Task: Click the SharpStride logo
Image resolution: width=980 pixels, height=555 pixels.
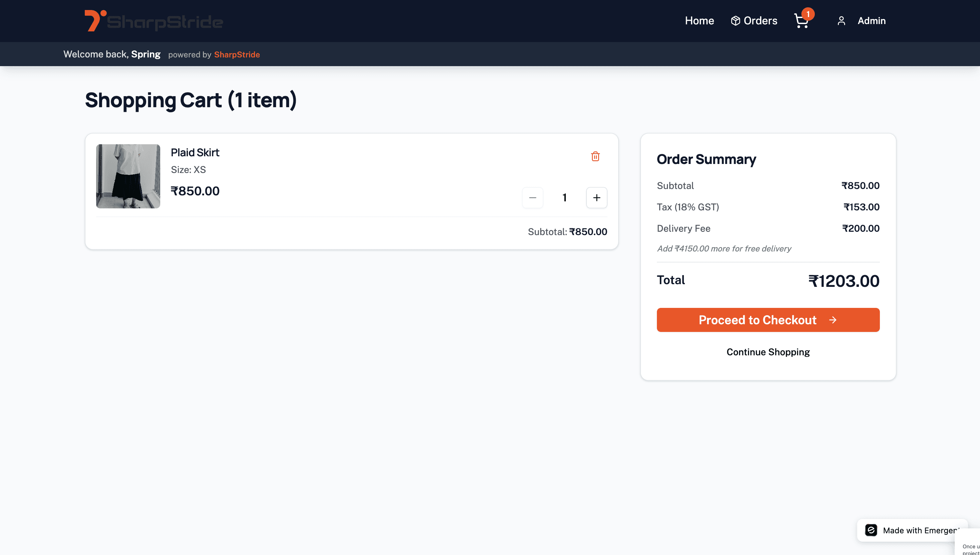Action: tap(154, 21)
